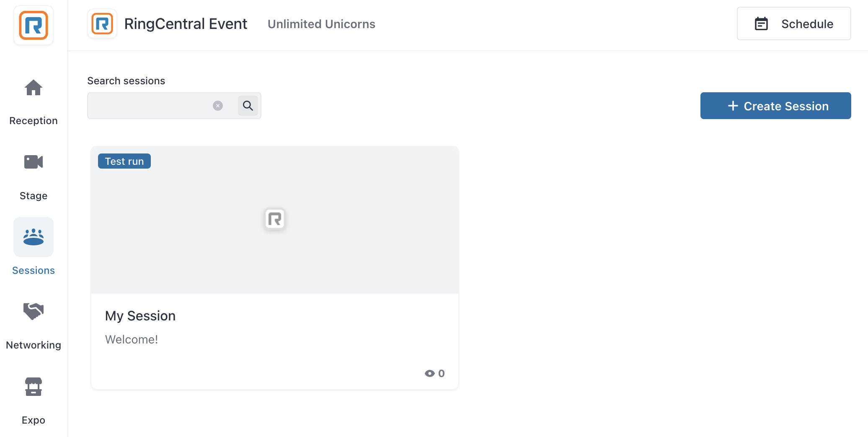Click the Test run badge
The height and width of the screenshot is (437, 868).
pyautogui.click(x=124, y=161)
